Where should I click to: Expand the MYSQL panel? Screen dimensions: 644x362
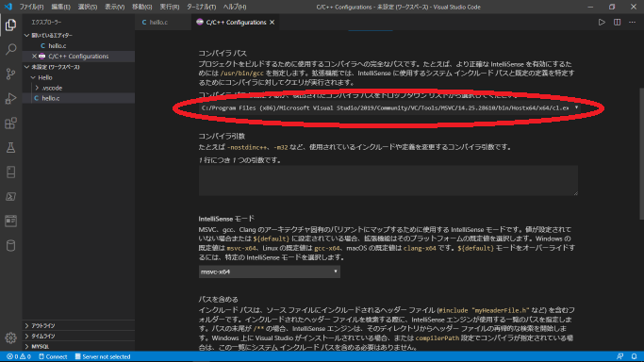78,346
